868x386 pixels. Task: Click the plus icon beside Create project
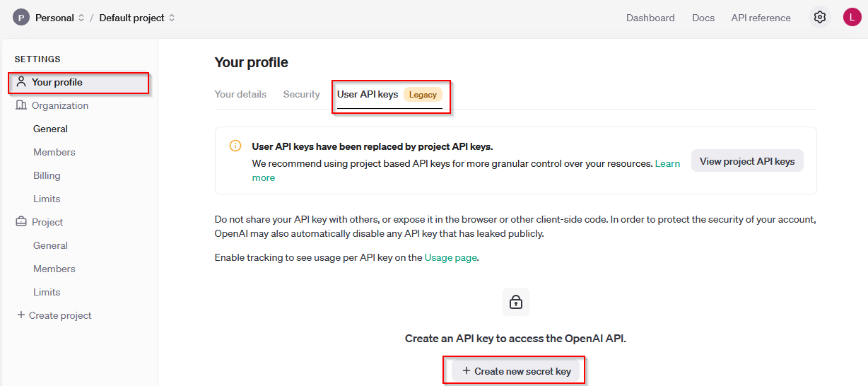pyautogui.click(x=21, y=315)
